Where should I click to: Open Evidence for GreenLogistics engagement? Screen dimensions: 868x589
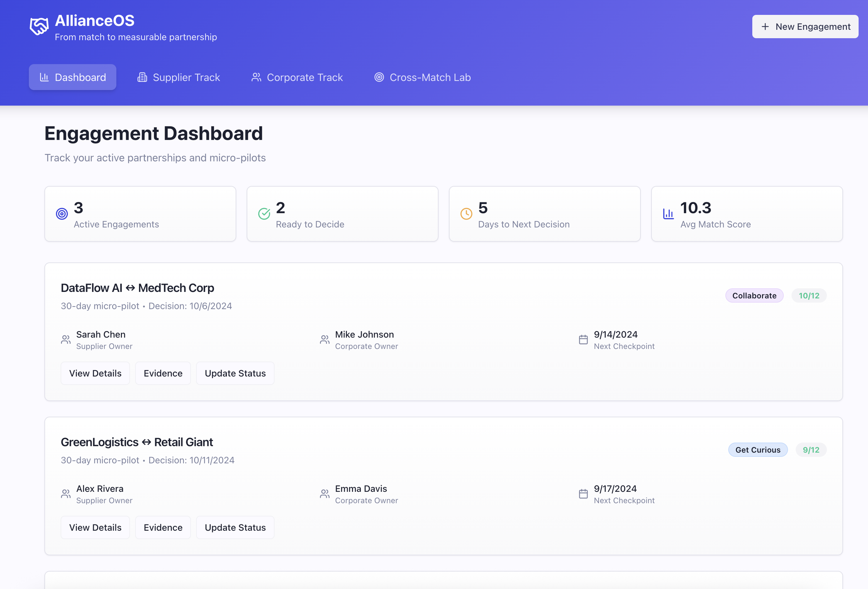click(x=163, y=528)
